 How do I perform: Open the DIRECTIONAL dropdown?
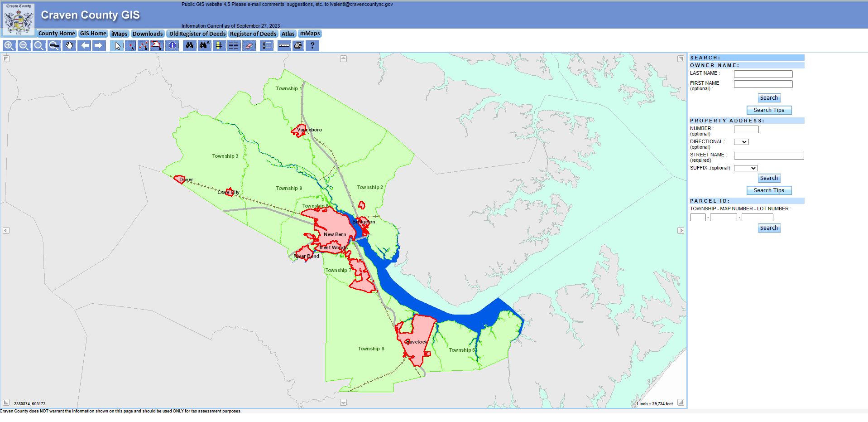pyautogui.click(x=742, y=141)
